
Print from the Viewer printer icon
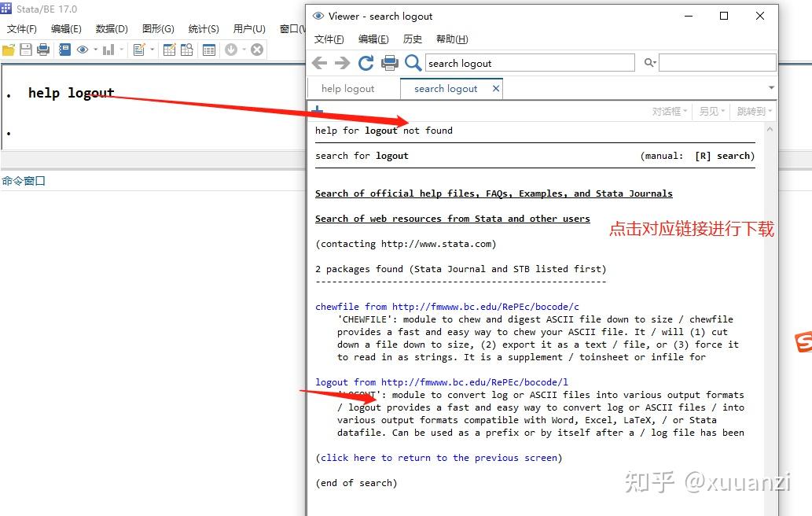pos(390,63)
